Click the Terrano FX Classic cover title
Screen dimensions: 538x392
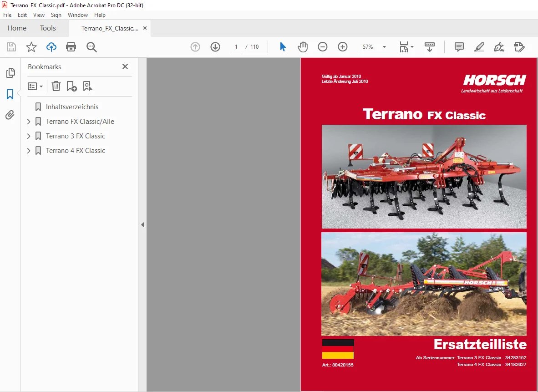coord(424,114)
